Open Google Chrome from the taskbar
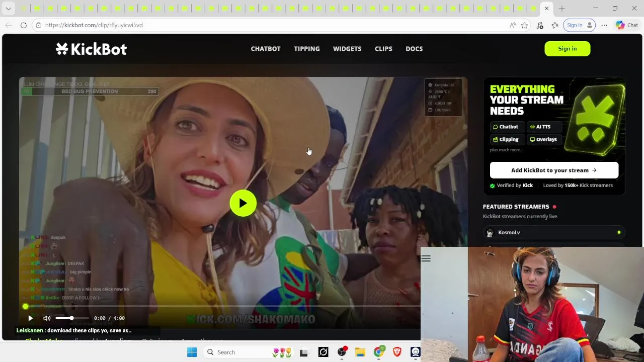Viewport: 644px width, 362px height. click(x=378, y=352)
